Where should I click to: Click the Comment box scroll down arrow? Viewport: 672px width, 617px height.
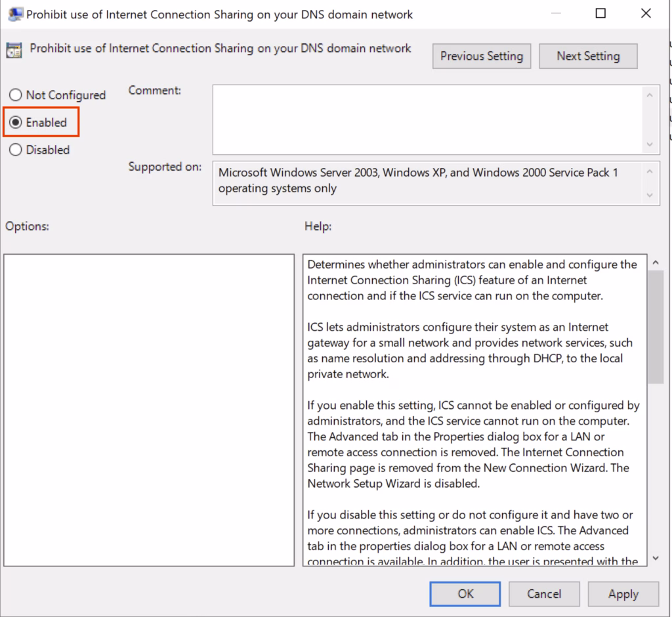(x=650, y=144)
